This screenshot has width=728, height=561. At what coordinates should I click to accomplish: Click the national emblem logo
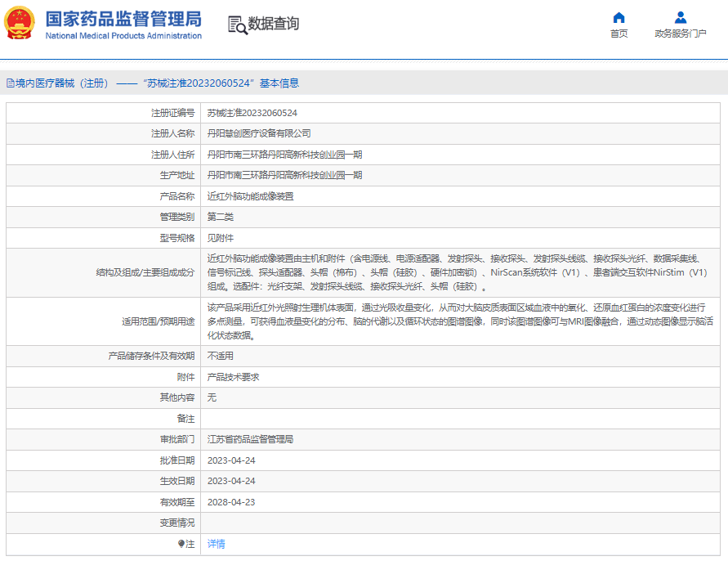(x=19, y=23)
